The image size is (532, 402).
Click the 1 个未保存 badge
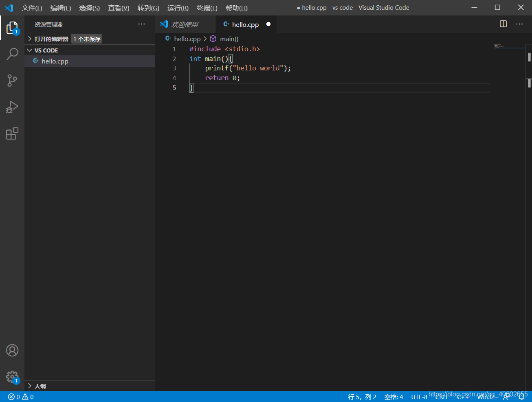click(87, 39)
